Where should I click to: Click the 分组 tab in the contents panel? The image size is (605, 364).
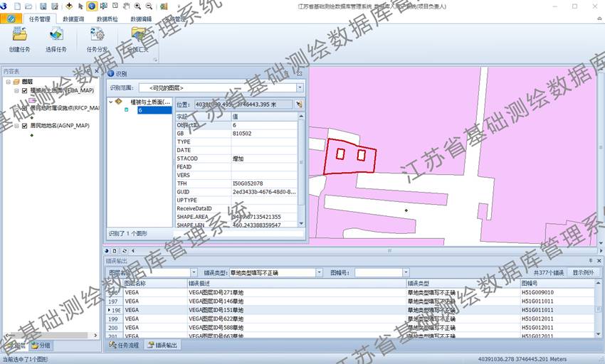tap(41, 346)
